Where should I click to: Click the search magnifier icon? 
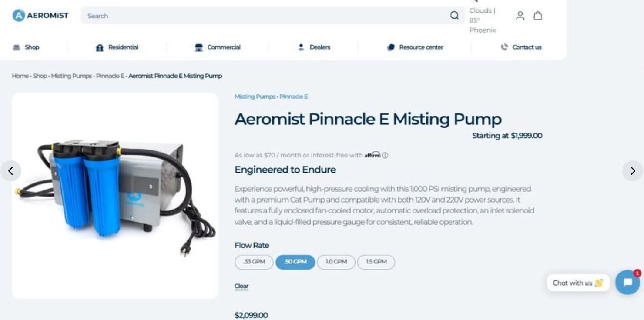(x=454, y=16)
